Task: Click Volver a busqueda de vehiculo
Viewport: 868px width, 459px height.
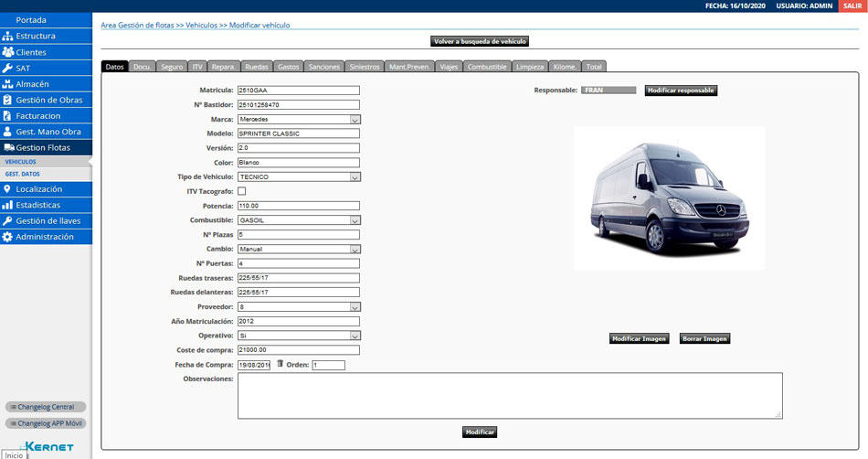Action: click(480, 41)
